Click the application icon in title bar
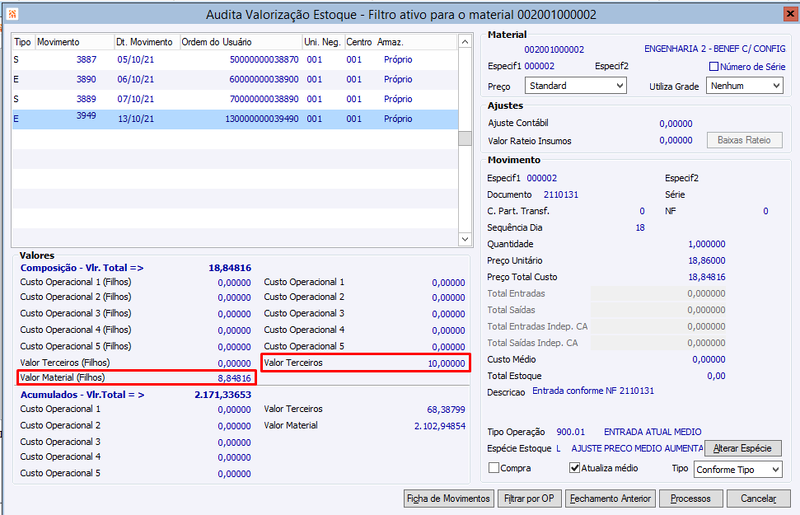The height and width of the screenshot is (515, 800). coord(12,14)
